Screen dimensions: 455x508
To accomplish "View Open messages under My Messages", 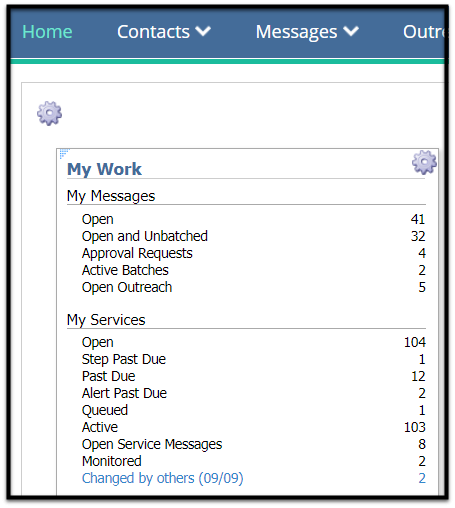I will coord(98,219).
